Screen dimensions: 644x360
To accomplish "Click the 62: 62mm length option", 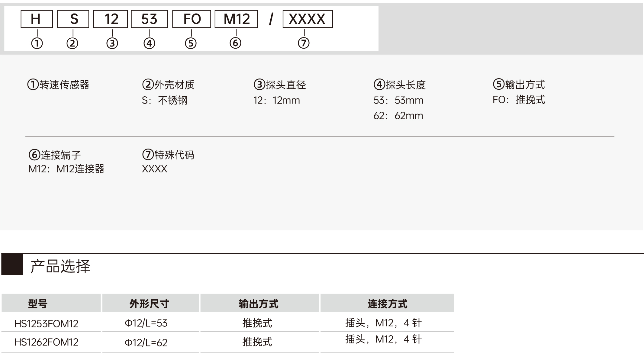I will (398, 116).
